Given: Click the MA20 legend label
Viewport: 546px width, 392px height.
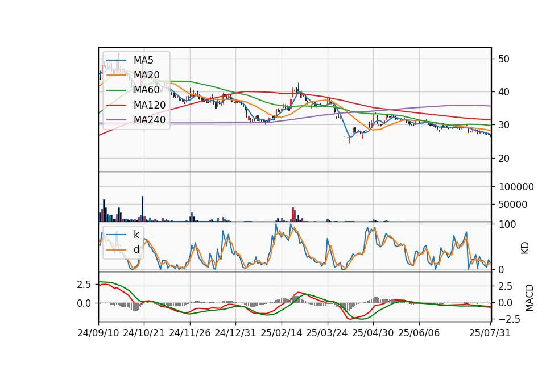Looking at the screenshot, I should tap(146, 75).
